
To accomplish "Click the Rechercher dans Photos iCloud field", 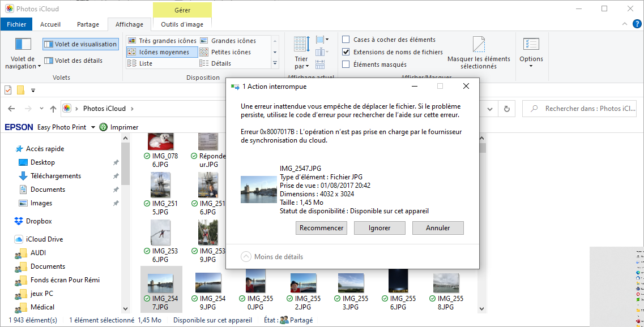I will click(579, 109).
